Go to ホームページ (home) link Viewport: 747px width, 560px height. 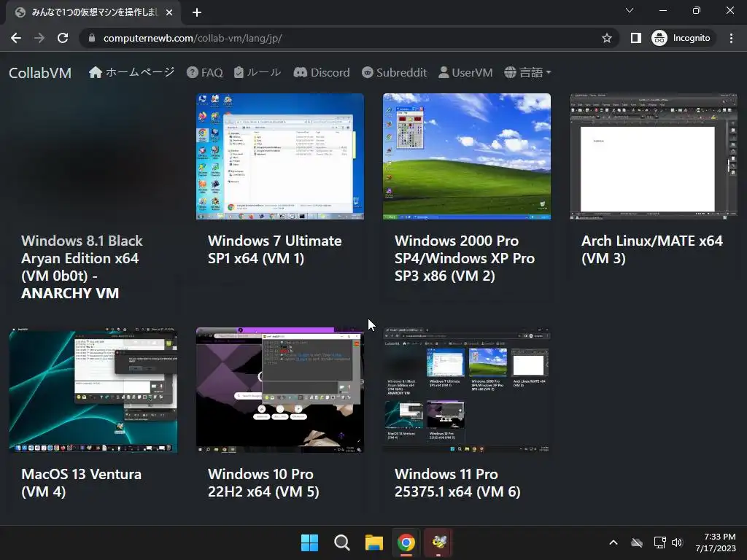[x=132, y=72]
